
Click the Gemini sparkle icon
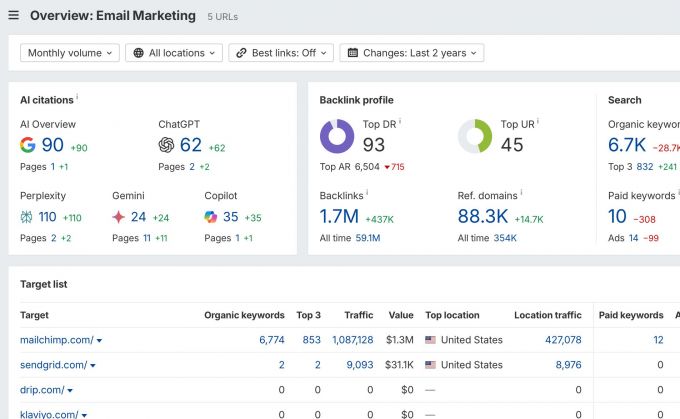coord(119,216)
